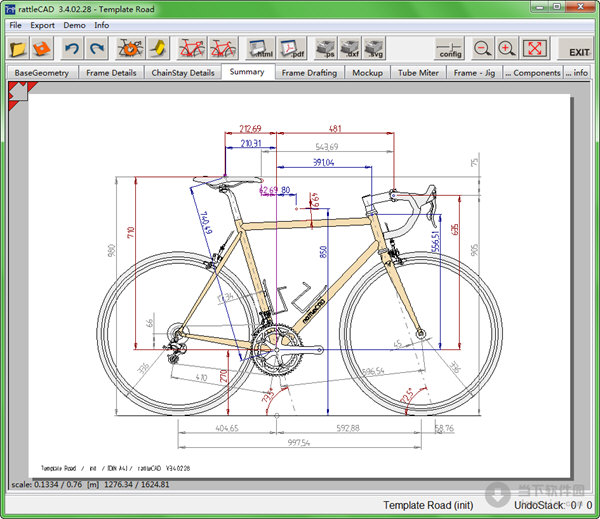Viewport: 600px width, 519px height.
Task: Select the second red bicycle template icon
Action: click(223, 49)
